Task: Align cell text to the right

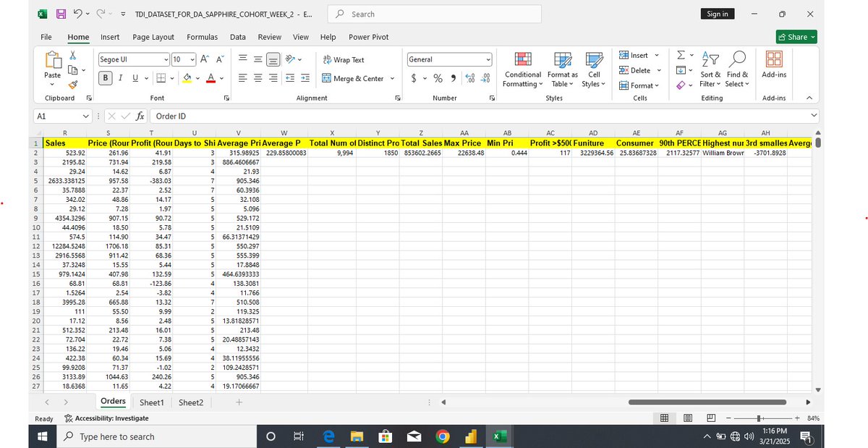Action: pos(273,78)
